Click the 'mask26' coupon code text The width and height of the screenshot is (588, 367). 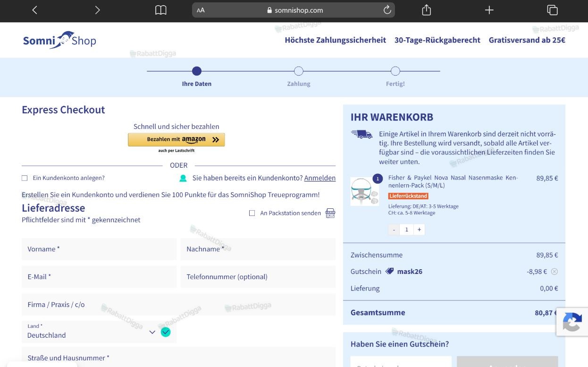(410, 272)
